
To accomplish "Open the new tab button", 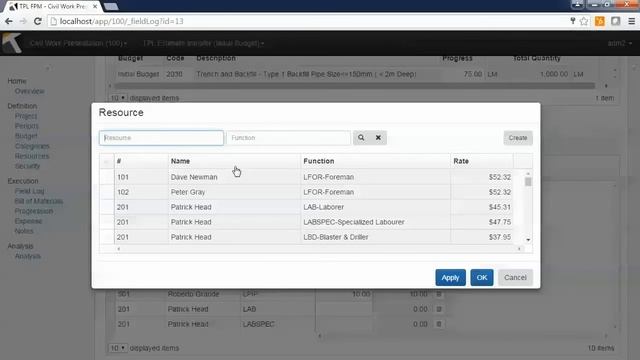I will click(x=111, y=7).
